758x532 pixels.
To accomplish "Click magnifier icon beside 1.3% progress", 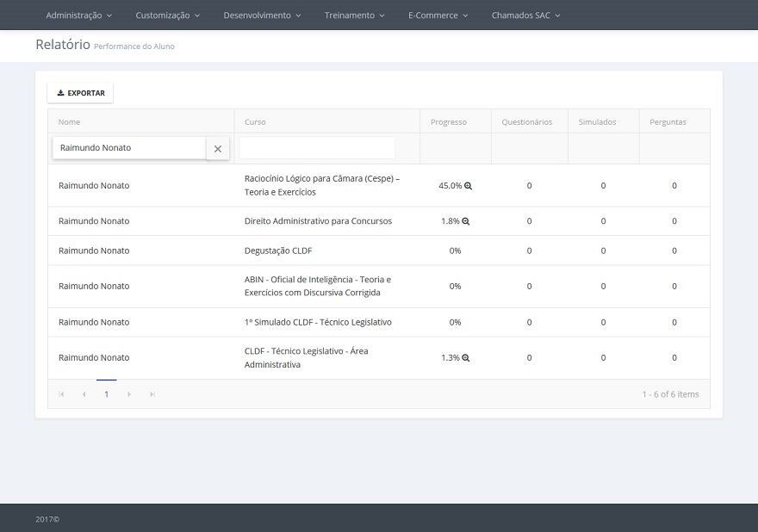I will point(466,358).
